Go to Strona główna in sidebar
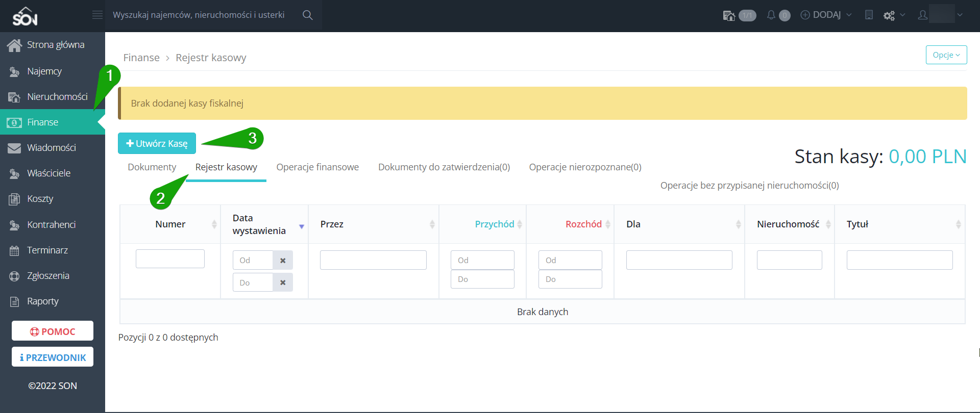The image size is (980, 413). coord(53,45)
